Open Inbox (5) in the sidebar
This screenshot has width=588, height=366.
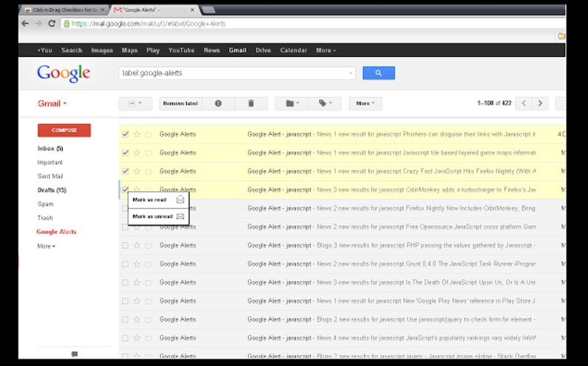[50, 148]
